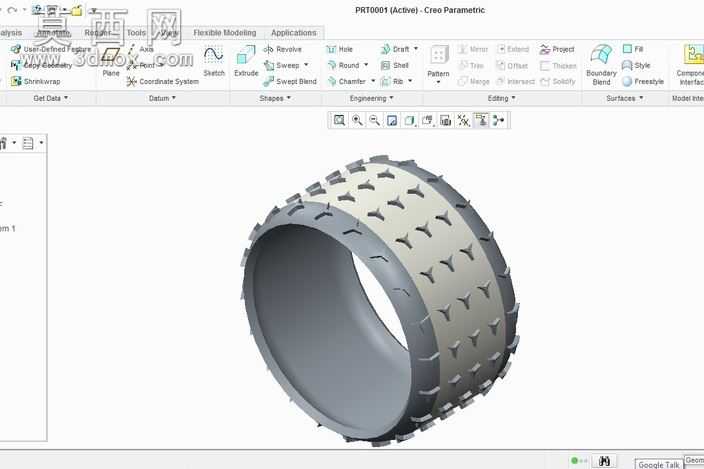Create a datum Plane
Screen dimensions: 704x469
point(110,61)
